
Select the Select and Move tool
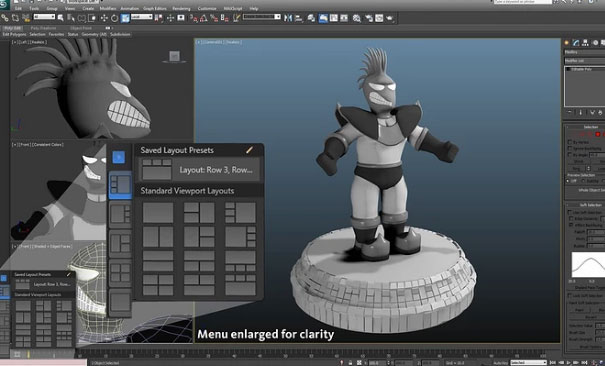[x=104, y=18]
